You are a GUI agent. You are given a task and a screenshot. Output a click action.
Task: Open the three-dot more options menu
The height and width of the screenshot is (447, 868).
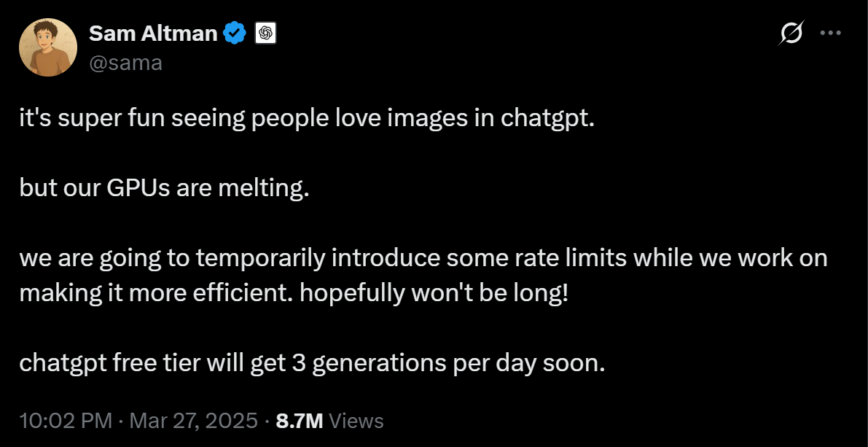tap(832, 33)
